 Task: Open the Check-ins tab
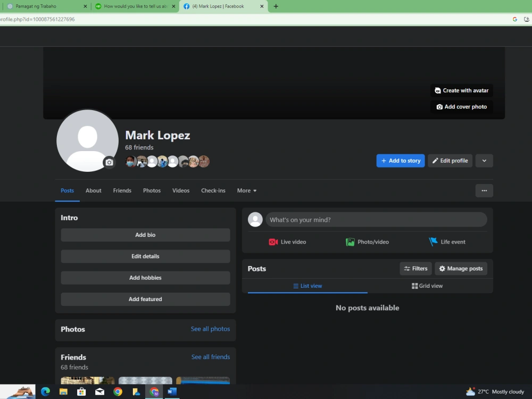[213, 190]
